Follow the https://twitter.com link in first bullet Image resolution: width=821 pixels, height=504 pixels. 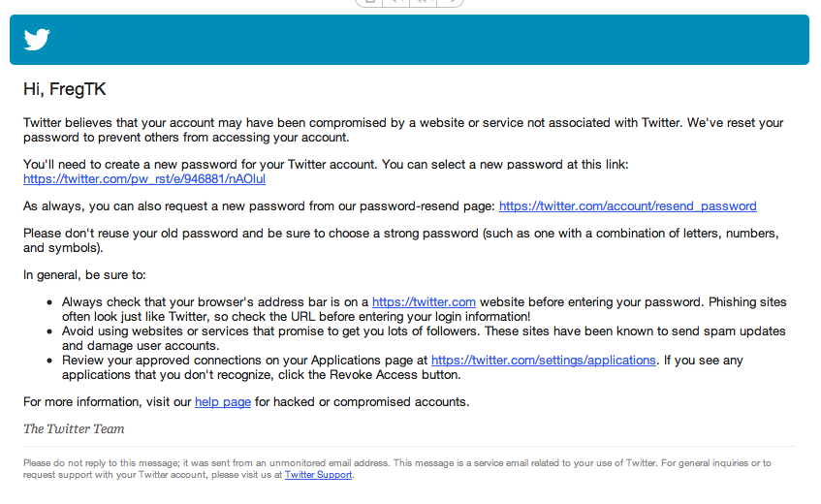(424, 302)
